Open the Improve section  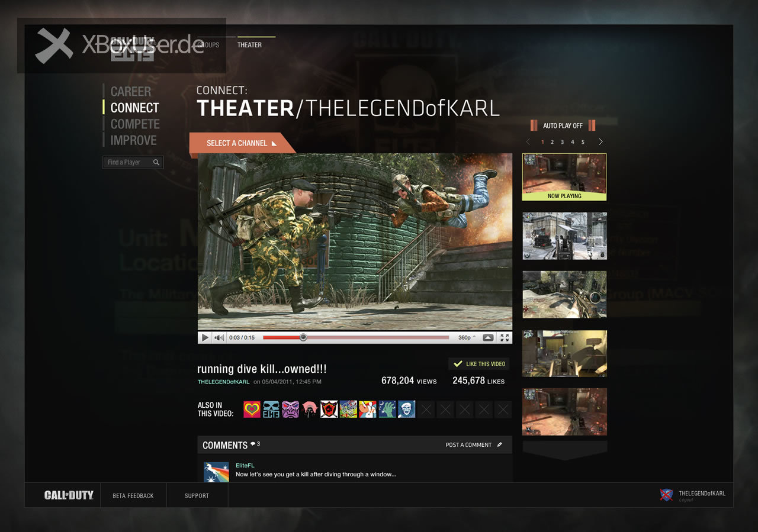click(x=134, y=140)
